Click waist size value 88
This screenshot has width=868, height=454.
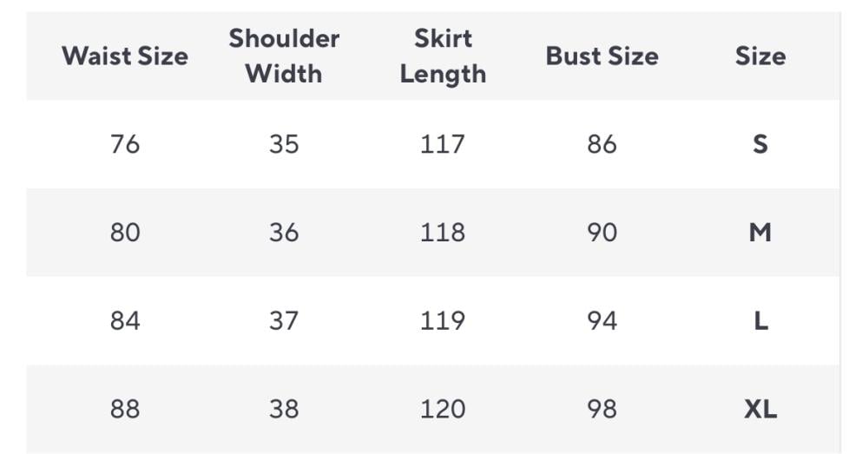[125, 409]
